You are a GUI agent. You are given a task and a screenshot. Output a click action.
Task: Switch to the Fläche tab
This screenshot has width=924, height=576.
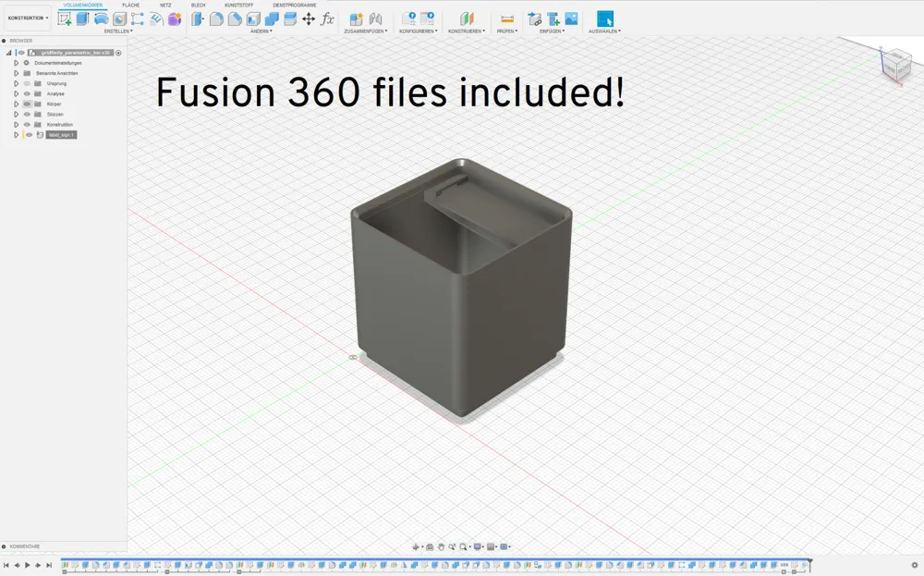point(131,5)
